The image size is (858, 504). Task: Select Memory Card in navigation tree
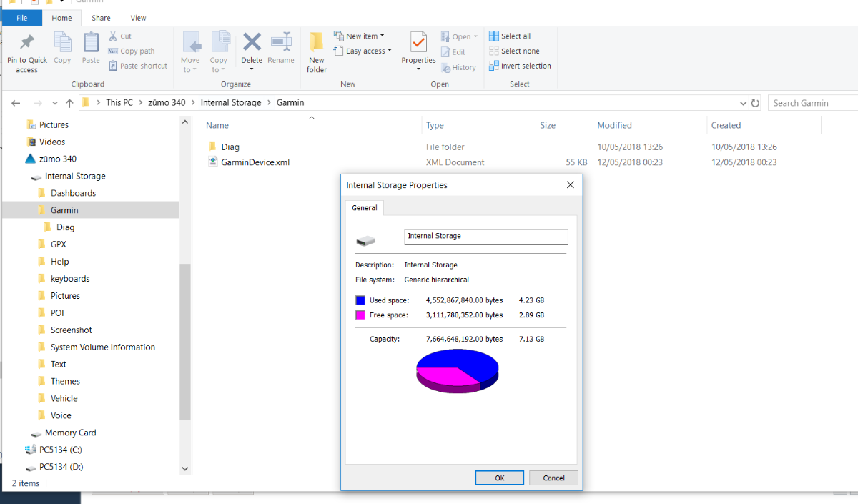click(x=70, y=433)
